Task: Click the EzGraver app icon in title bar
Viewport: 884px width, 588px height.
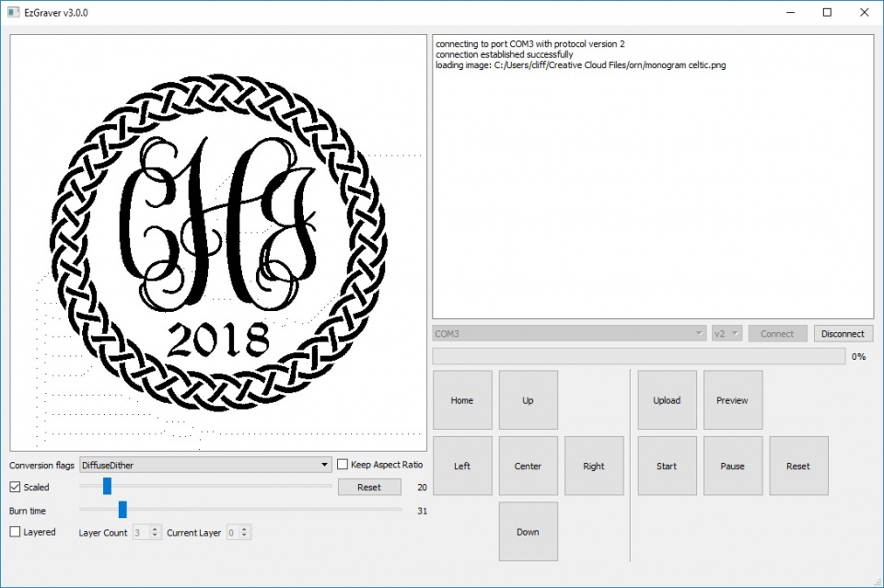Action: click(13, 12)
